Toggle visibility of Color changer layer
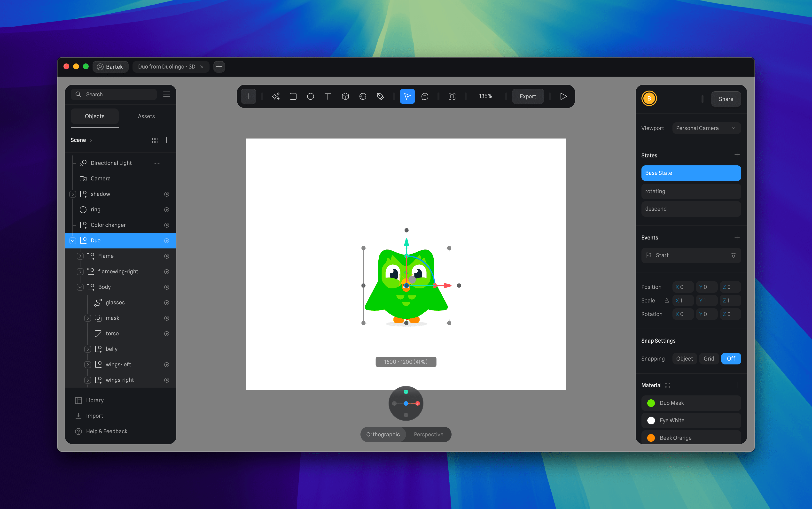The width and height of the screenshot is (812, 509). (166, 225)
